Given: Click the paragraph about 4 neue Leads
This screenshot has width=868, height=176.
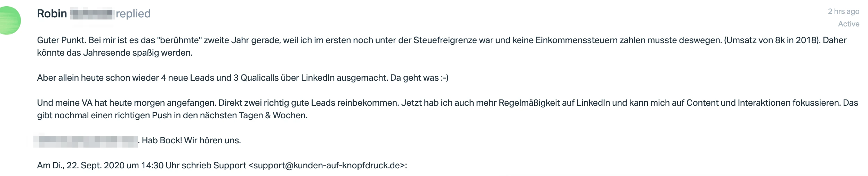Looking at the screenshot, I should [243, 78].
